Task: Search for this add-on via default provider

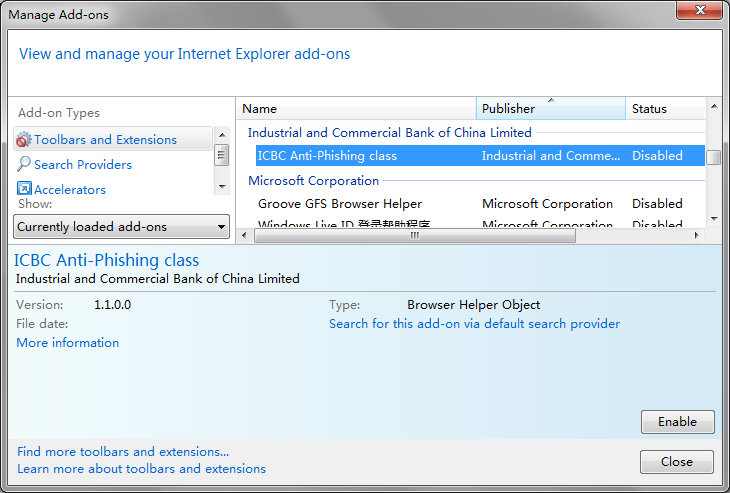Action: click(474, 324)
